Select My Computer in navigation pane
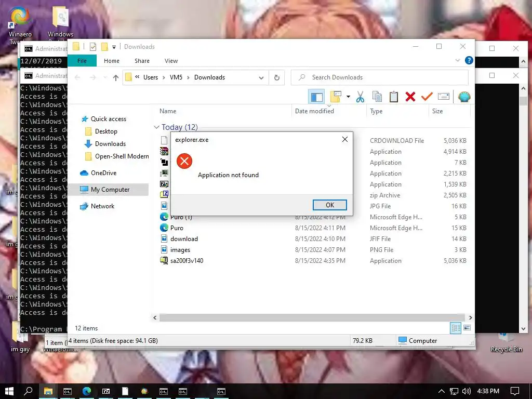Viewport: 532px width, 399px height. 110,190
